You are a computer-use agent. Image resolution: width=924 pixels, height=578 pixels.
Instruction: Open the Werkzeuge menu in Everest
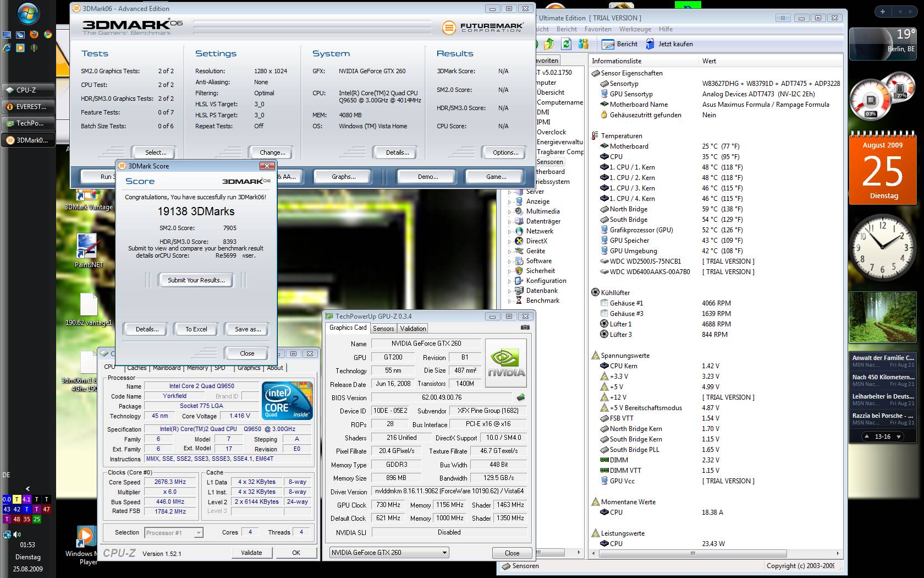coord(635,29)
